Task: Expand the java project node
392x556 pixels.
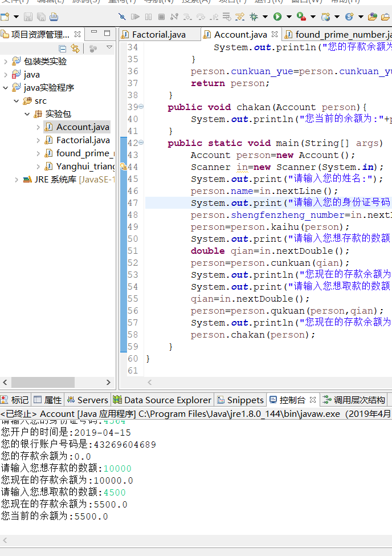Action: [6, 75]
